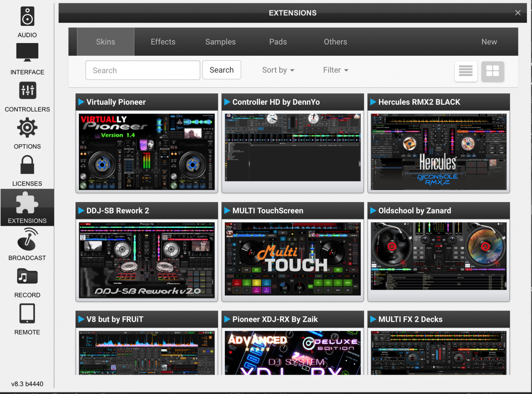The width and height of the screenshot is (532, 394).
Task: Click MULTI FX 2 Decks arrow icon
Action: click(373, 319)
